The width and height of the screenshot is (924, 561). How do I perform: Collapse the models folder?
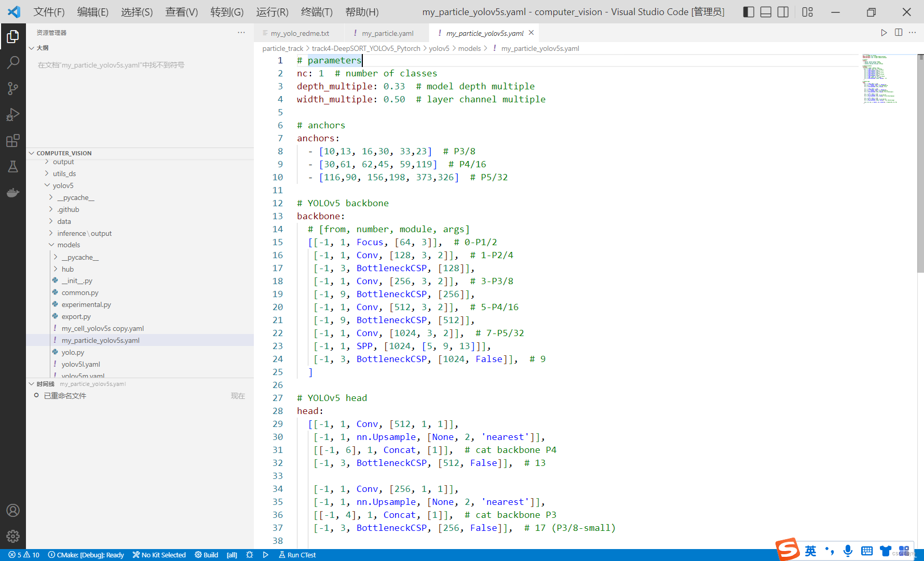pos(51,245)
